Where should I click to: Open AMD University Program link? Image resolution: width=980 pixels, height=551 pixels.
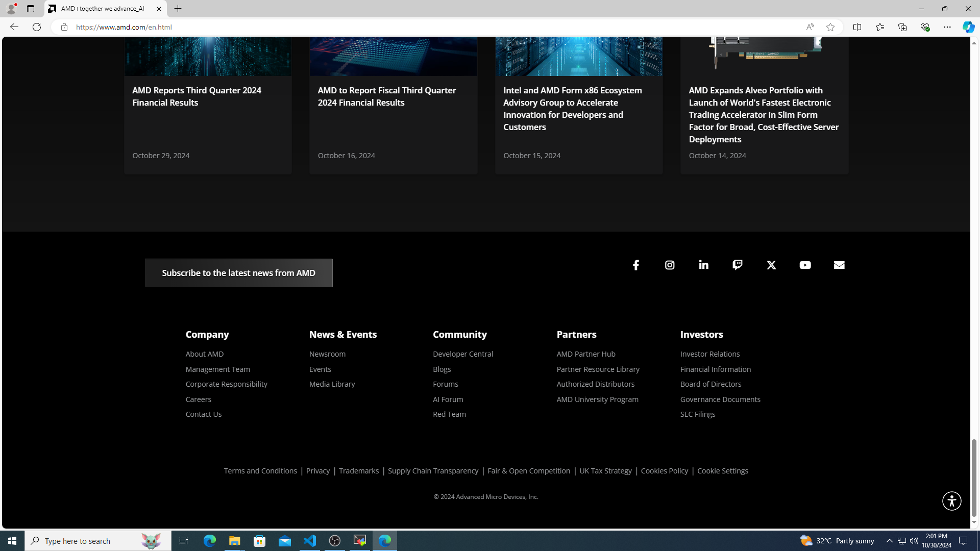(597, 399)
